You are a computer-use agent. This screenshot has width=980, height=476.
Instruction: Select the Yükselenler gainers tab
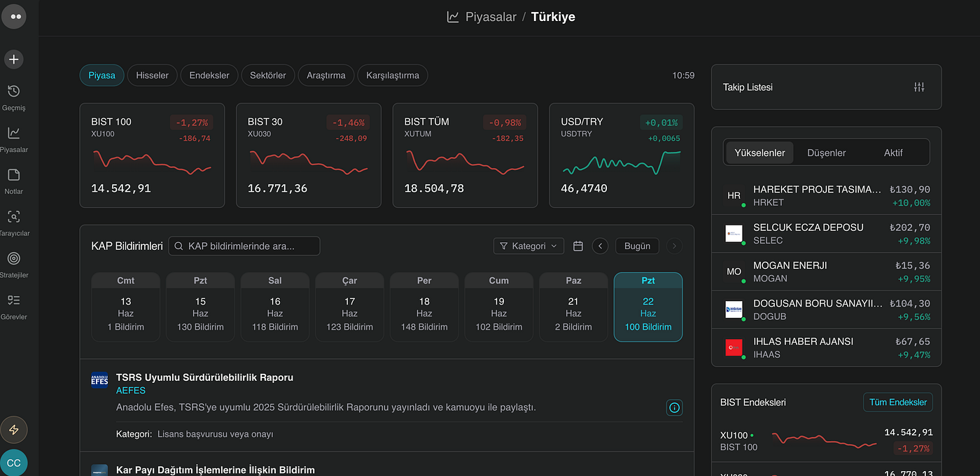pos(759,153)
